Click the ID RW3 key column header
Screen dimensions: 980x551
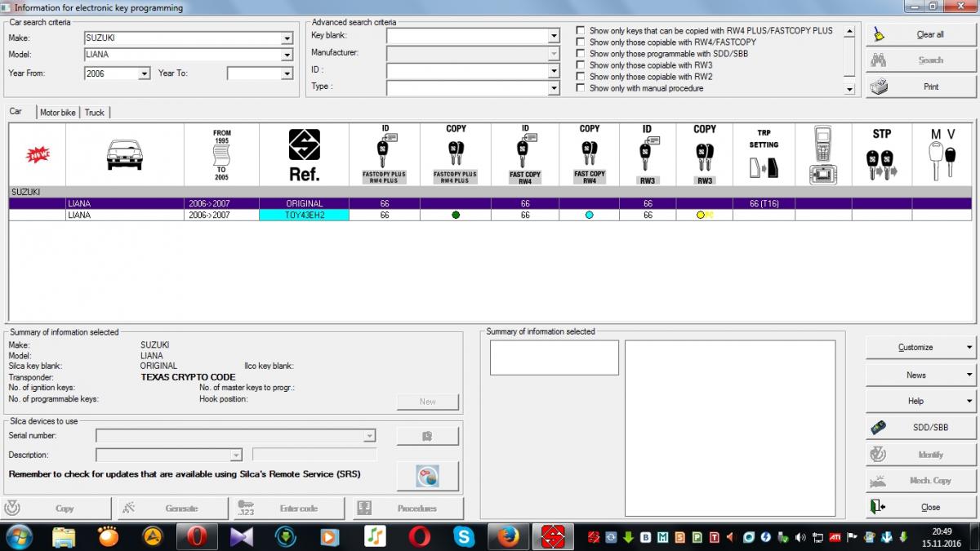point(647,154)
